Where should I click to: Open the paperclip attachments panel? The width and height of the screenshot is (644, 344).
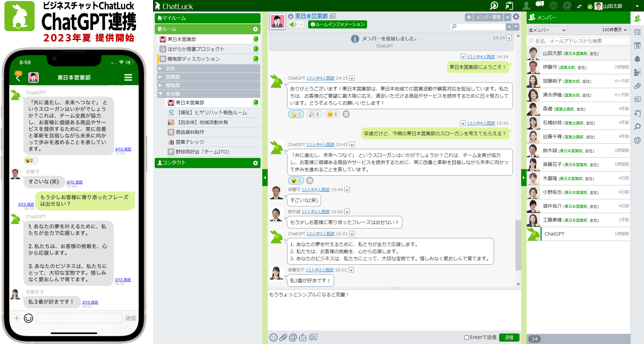[x=637, y=86]
